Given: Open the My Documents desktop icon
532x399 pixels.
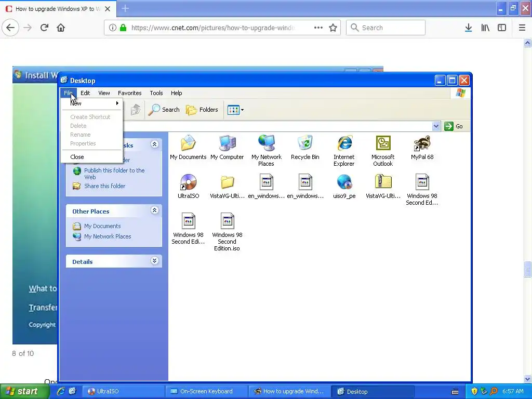Looking at the screenshot, I should (188, 147).
